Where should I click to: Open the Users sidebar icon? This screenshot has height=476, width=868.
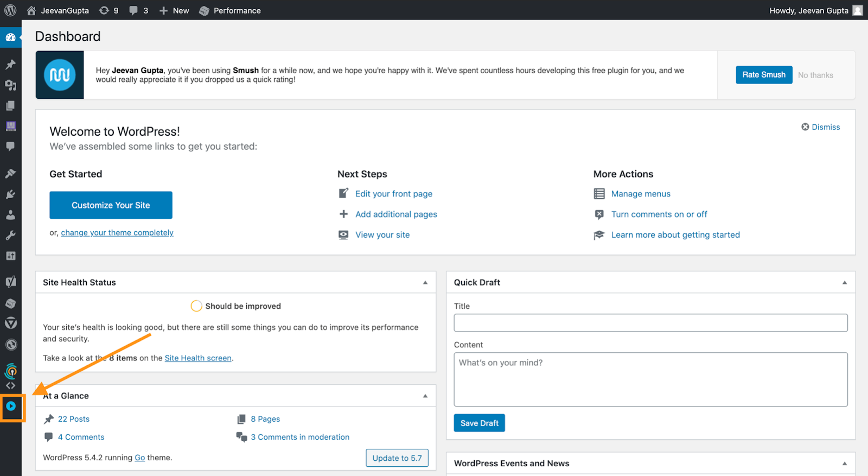point(10,215)
